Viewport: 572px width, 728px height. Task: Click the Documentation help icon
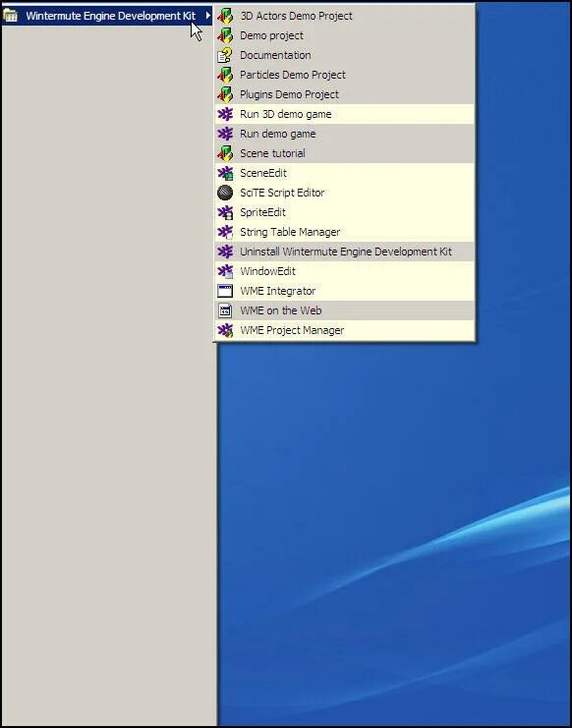tap(225, 55)
